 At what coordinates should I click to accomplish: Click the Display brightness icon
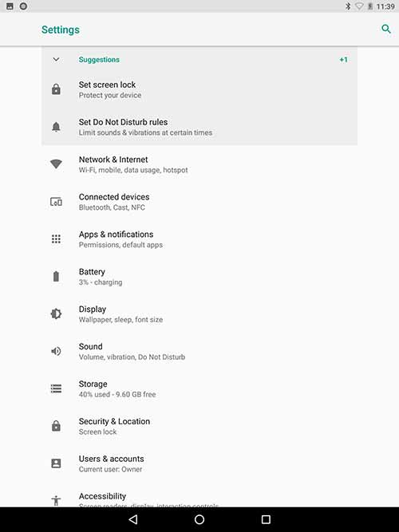click(56, 313)
